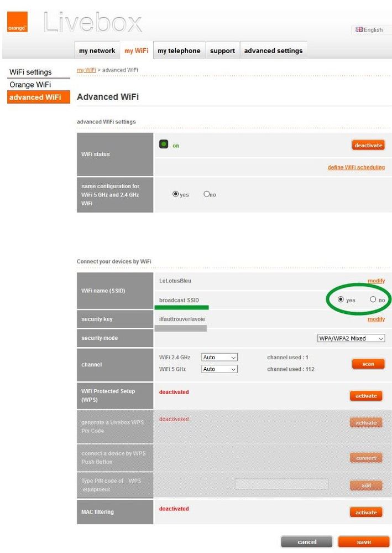Deactivate the WiFi status
Screen dimensions: 392x553
pyautogui.click(x=368, y=145)
